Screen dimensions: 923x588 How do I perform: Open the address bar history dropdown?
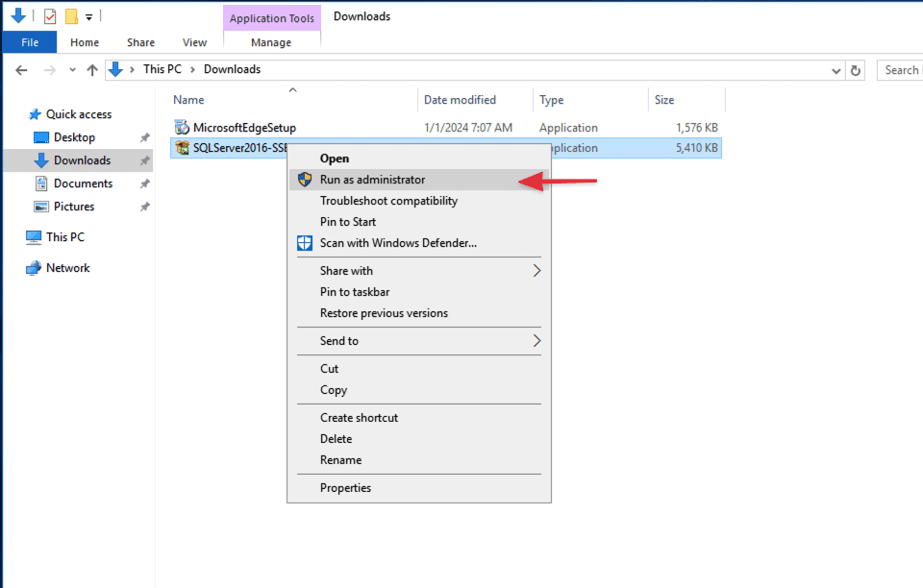pos(836,70)
